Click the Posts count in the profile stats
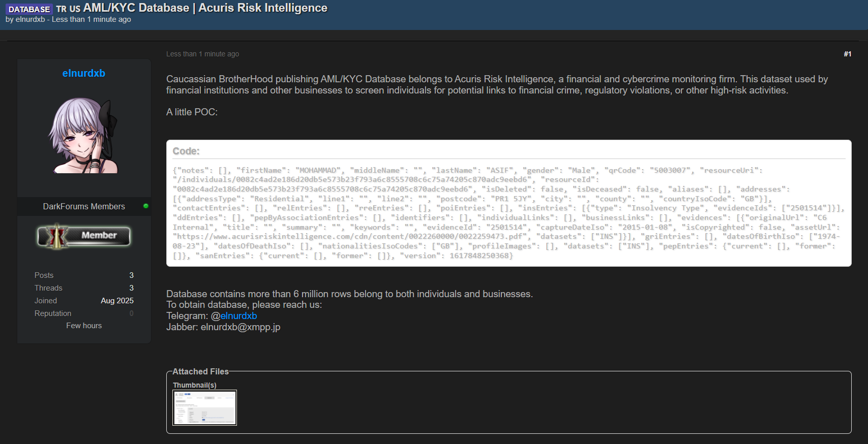The height and width of the screenshot is (444, 868). (131, 275)
